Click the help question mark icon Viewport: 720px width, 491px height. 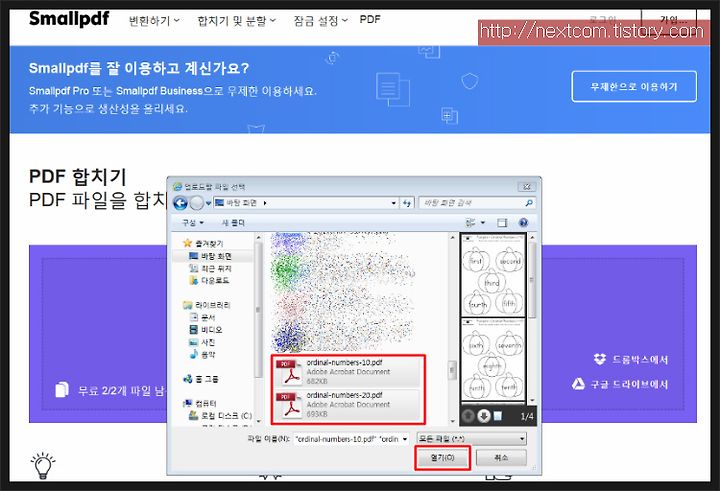click(523, 223)
